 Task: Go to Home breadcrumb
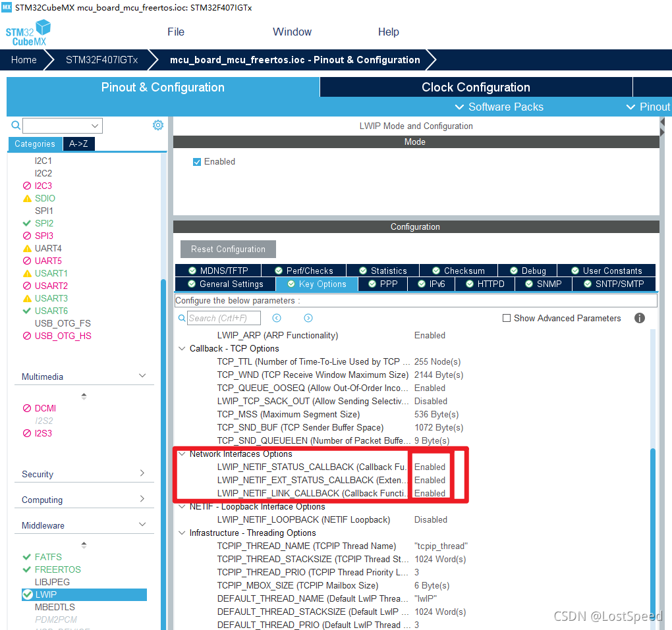pyautogui.click(x=24, y=60)
